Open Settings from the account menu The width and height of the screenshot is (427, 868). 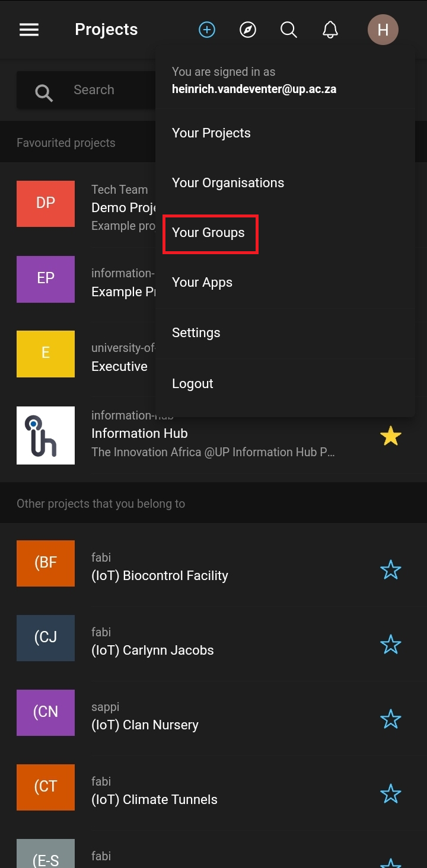pos(196,333)
